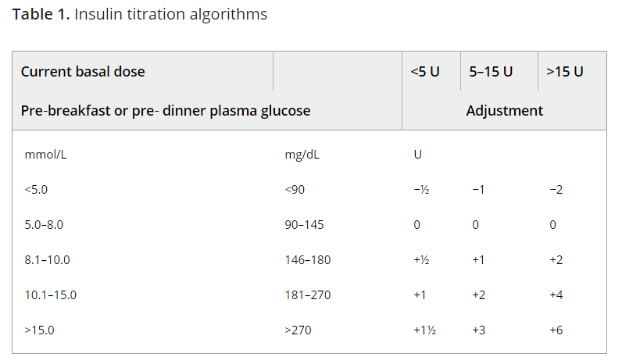Click the <5.0 mmol/L row cell
The width and height of the screenshot is (622, 364).
(36, 190)
